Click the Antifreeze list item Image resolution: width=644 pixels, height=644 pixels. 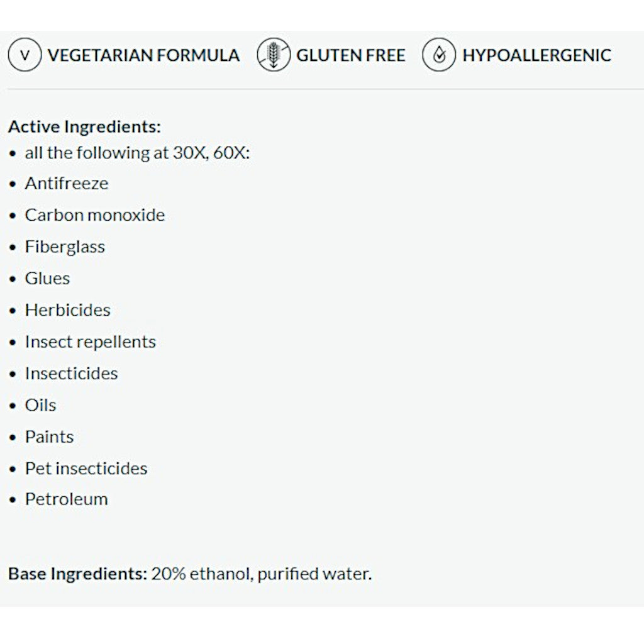pyautogui.click(x=67, y=183)
